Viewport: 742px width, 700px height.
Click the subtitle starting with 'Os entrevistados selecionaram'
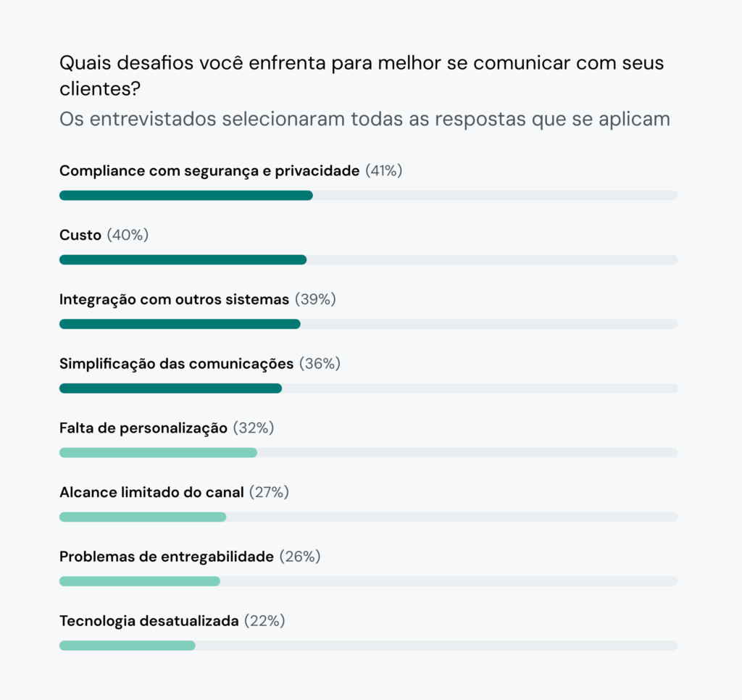tap(364, 119)
